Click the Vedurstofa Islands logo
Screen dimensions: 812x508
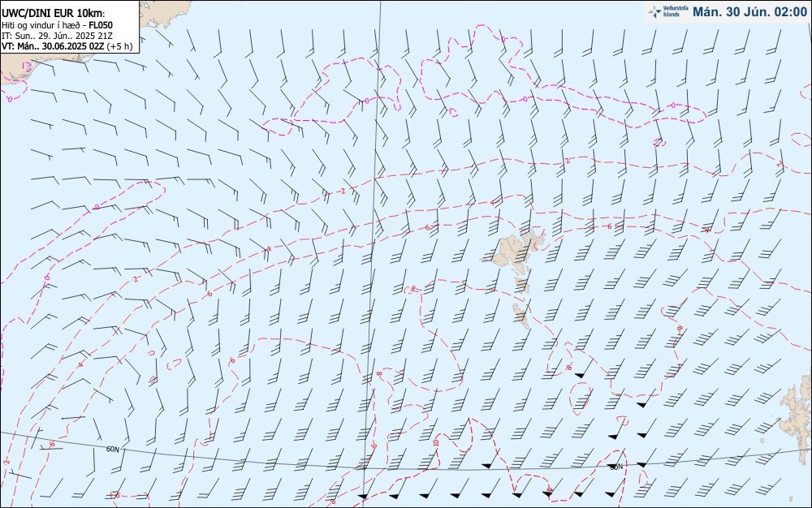(668, 11)
